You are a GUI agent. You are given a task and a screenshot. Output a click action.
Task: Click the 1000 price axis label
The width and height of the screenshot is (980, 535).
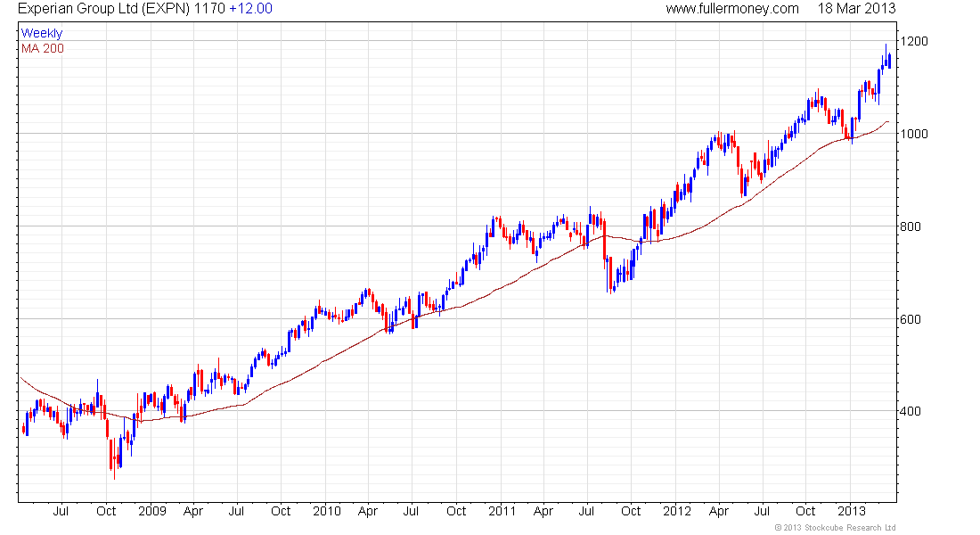[x=913, y=134]
